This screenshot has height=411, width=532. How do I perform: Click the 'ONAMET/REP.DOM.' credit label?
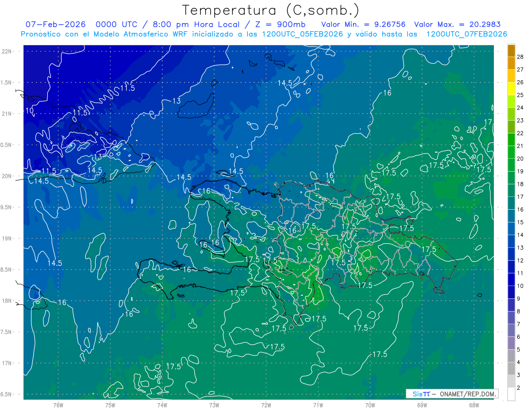pos(468,394)
